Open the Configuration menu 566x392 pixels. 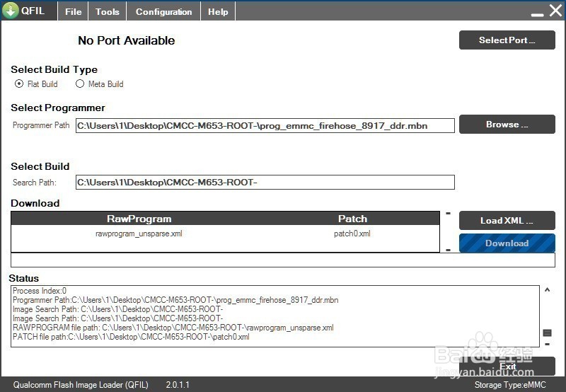click(x=163, y=11)
